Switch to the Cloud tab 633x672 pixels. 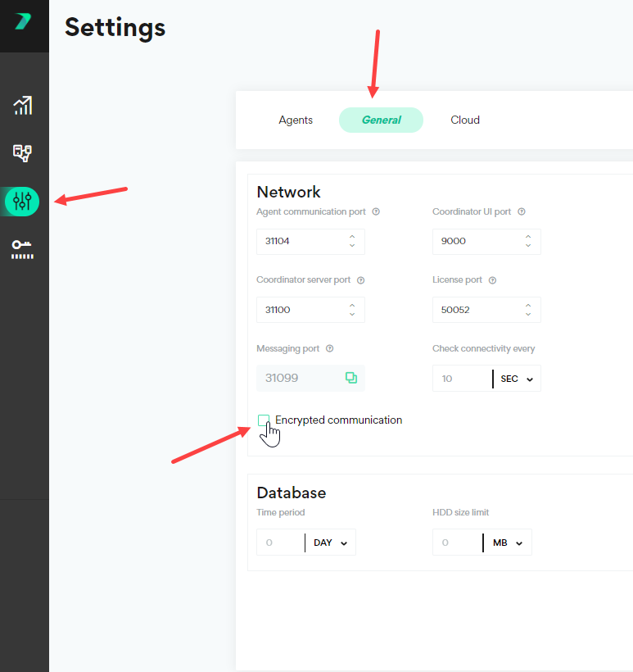click(x=465, y=120)
